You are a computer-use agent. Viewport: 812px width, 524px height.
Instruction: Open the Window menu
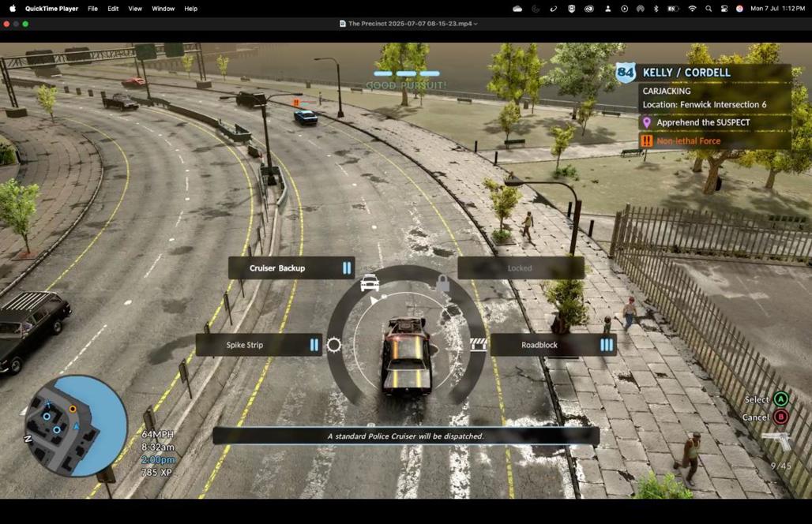164,8
